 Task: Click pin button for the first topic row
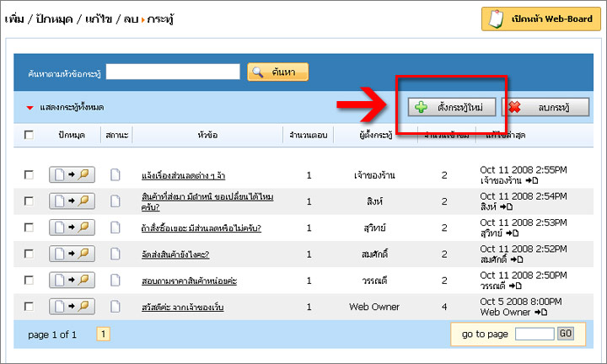(72, 175)
